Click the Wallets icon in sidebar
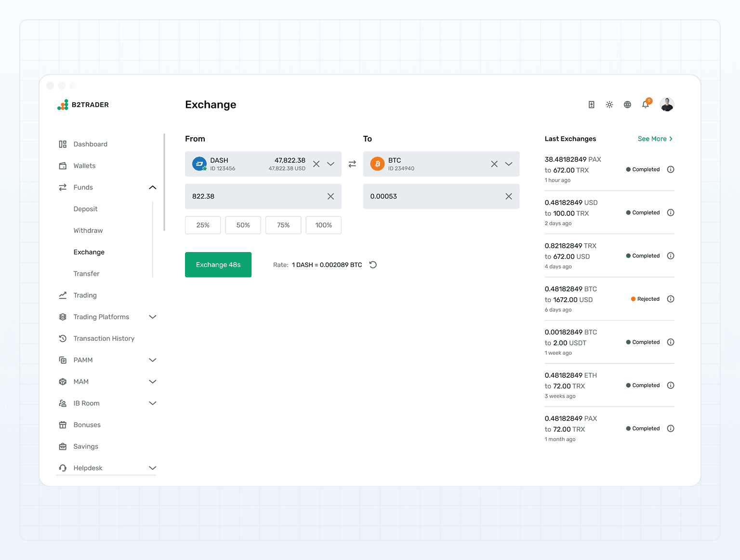740x560 pixels. (63, 166)
